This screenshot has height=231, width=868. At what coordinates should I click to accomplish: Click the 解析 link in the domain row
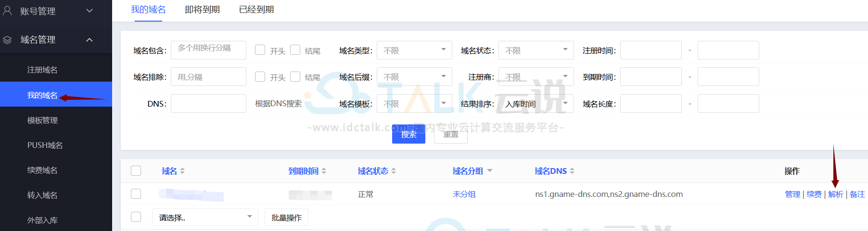click(x=836, y=194)
